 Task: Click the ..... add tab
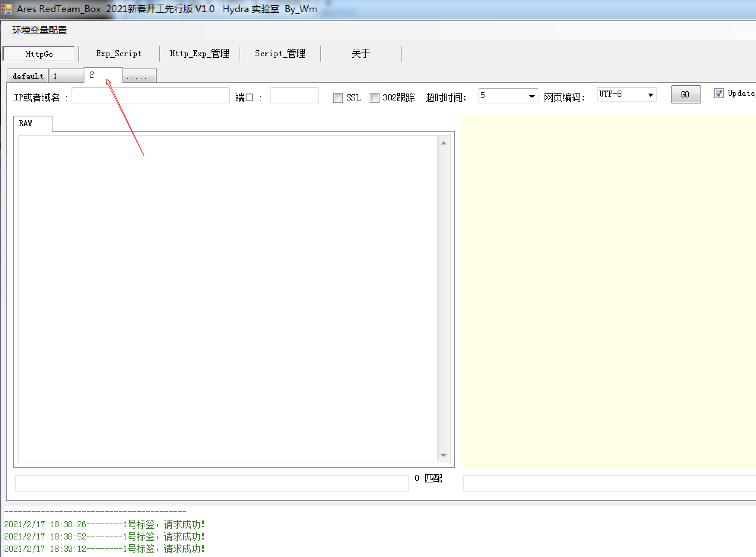click(x=139, y=76)
